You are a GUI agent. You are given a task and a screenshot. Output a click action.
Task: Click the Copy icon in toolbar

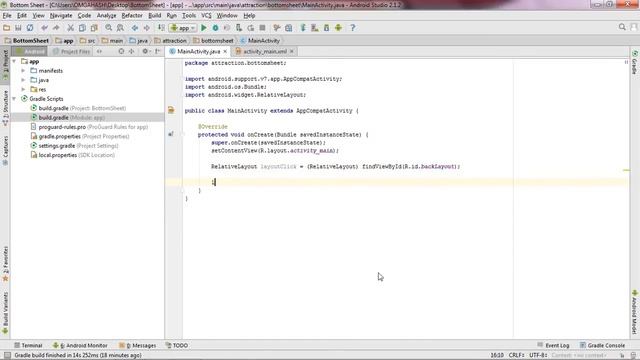pos(82,28)
